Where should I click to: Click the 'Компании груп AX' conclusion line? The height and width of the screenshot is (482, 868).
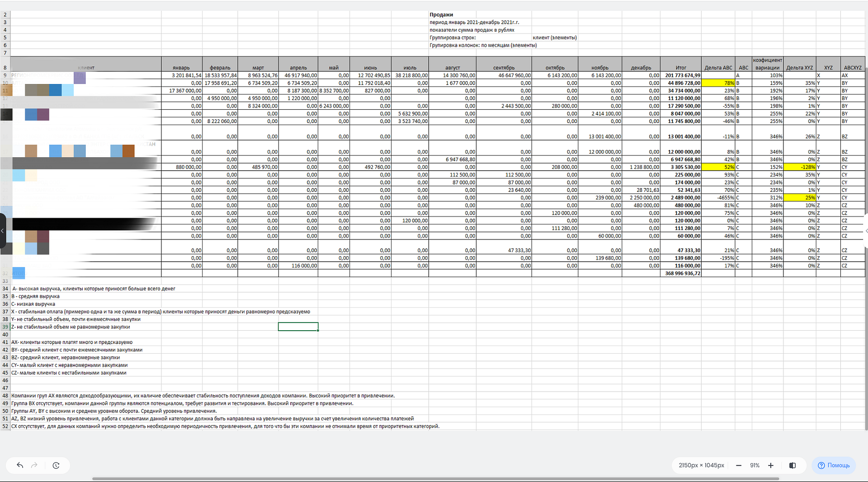[x=203, y=396]
